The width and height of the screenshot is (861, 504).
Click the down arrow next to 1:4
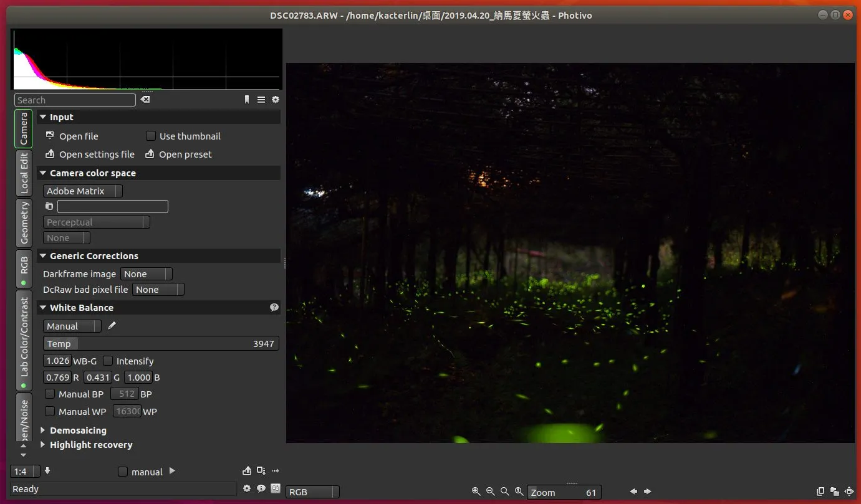[47, 471]
